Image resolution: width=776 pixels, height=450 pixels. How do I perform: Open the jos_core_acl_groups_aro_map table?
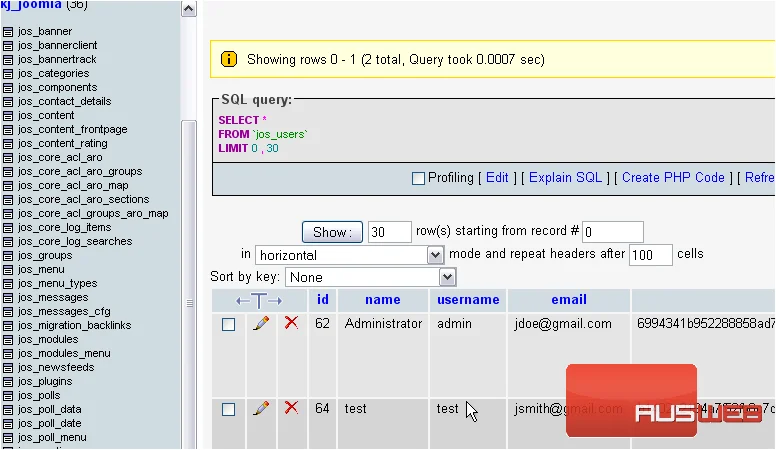pos(93,214)
